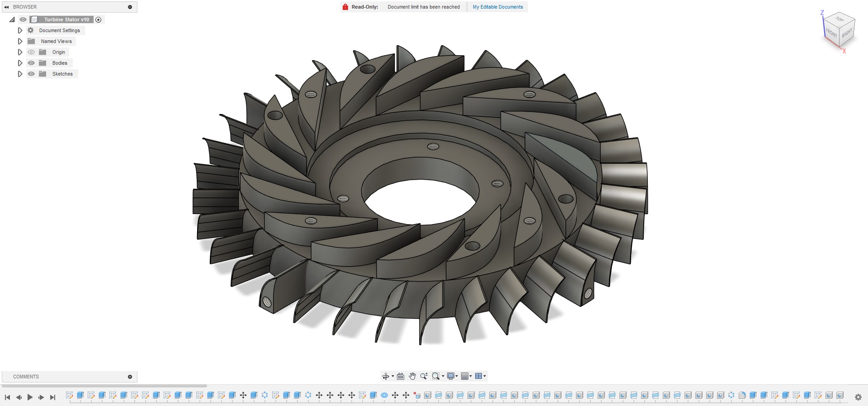
Task: Open the Orbit type dropdown arrow
Action: tap(393, 376)
